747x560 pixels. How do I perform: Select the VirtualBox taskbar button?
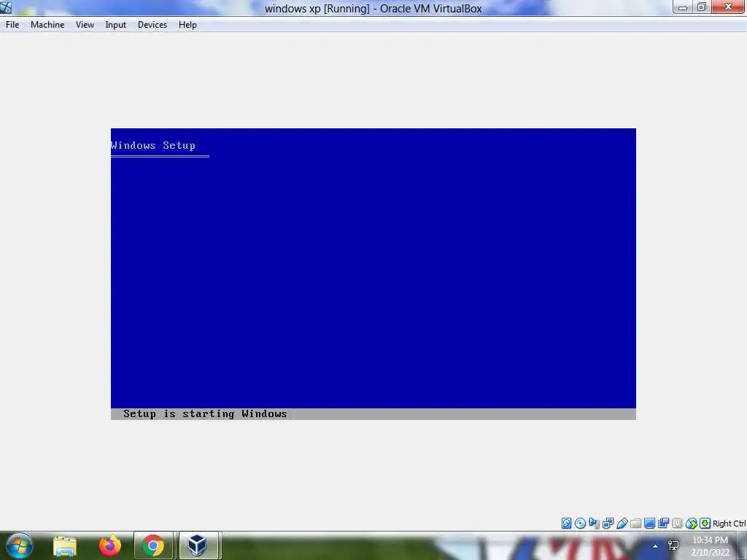pos(198,545)
